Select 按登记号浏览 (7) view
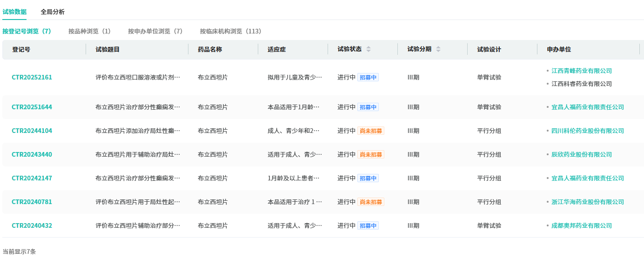644x258 pixels. (x=27, y=31)
